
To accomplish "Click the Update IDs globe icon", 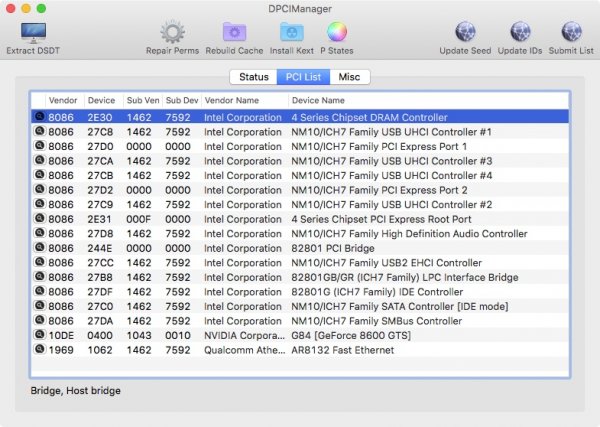I will [x=521, y=31].
